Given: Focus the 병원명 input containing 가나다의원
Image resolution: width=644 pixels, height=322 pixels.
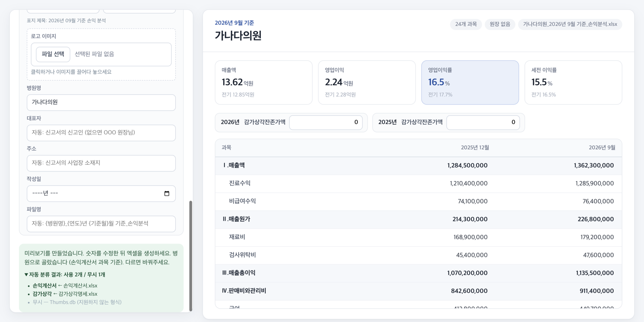Looking at the screenshot, I should (101, 103).
